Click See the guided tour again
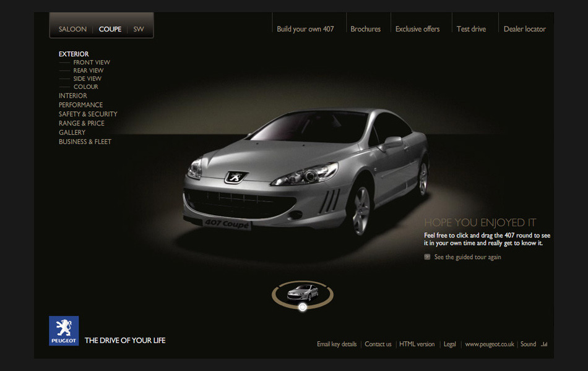This screenshot has width=588, height=371. (467, 257)
